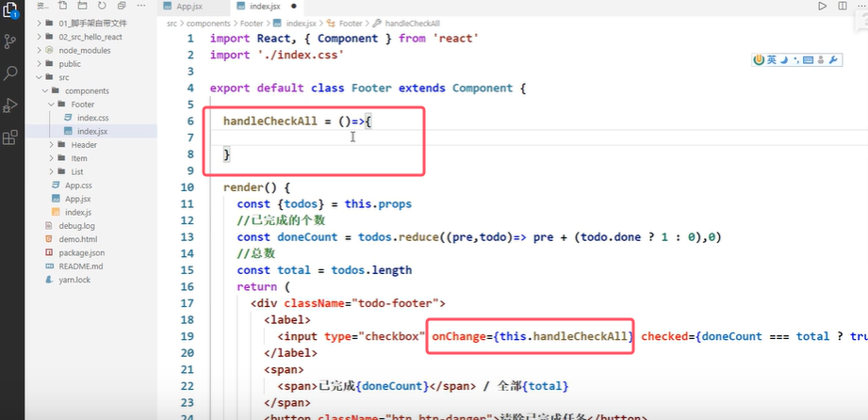
Task: Select the index.jsx editor tab
Action: (266, 7)
